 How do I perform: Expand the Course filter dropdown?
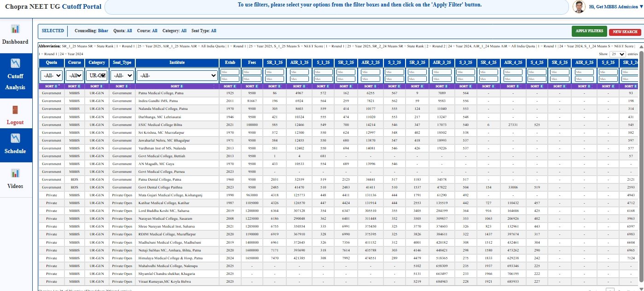coord(74,75)
